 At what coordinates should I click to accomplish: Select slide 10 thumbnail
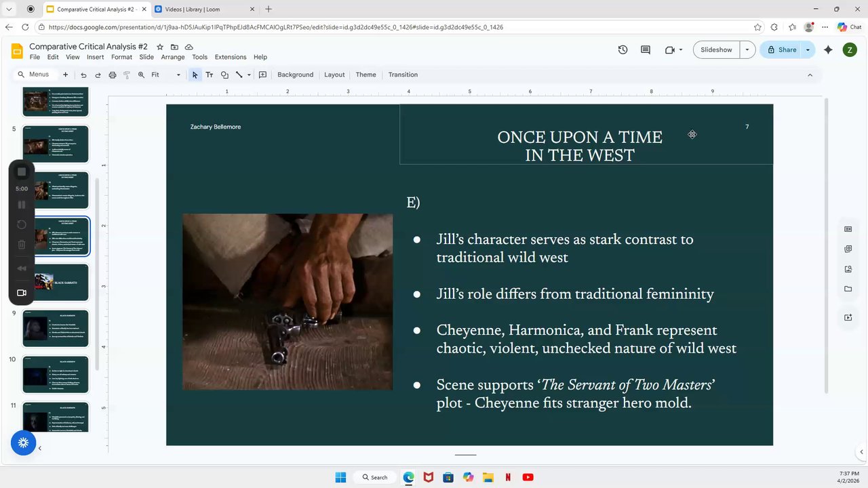tap(56, 374)
